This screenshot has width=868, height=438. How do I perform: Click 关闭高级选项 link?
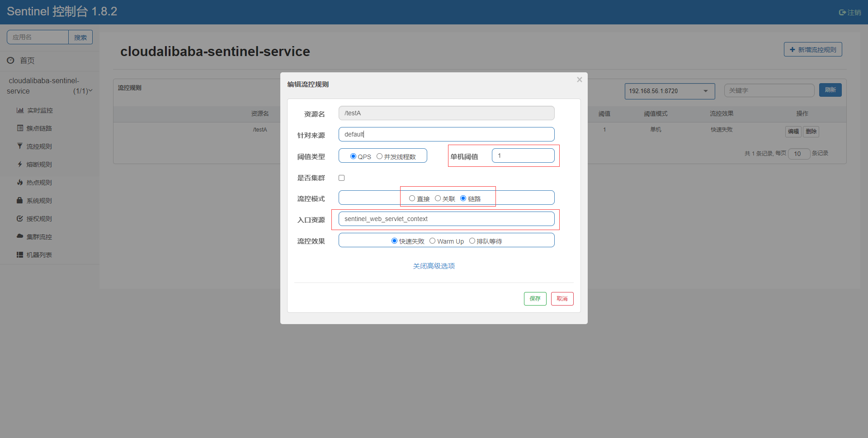tap(434, 266)
